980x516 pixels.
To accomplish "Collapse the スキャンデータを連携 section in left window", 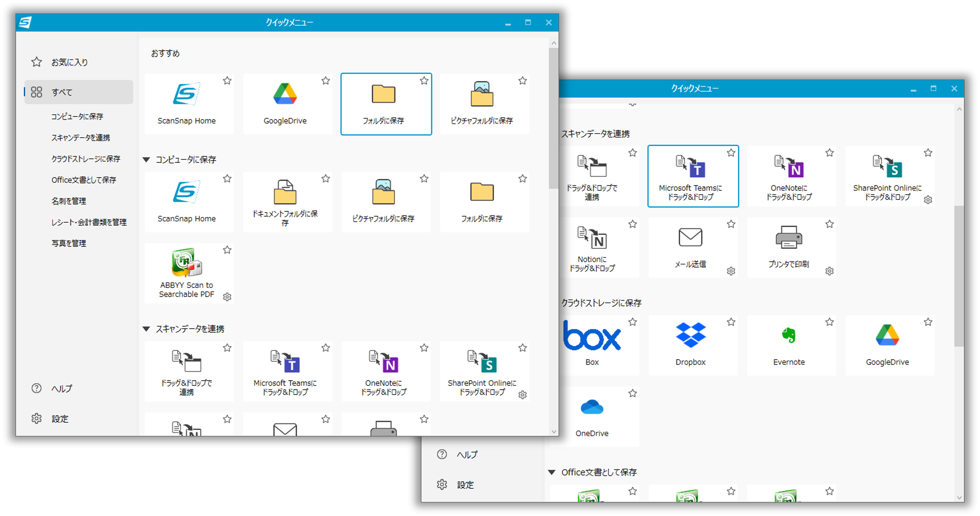I will [x=146, y=329].
